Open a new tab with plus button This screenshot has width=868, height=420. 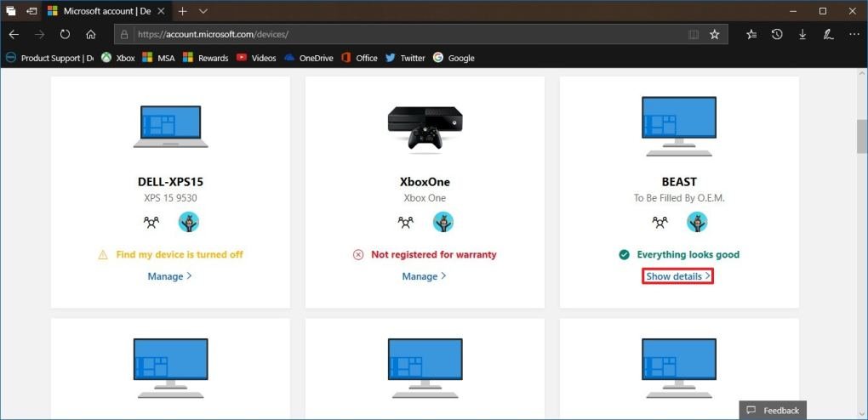(x=183, y=11)
